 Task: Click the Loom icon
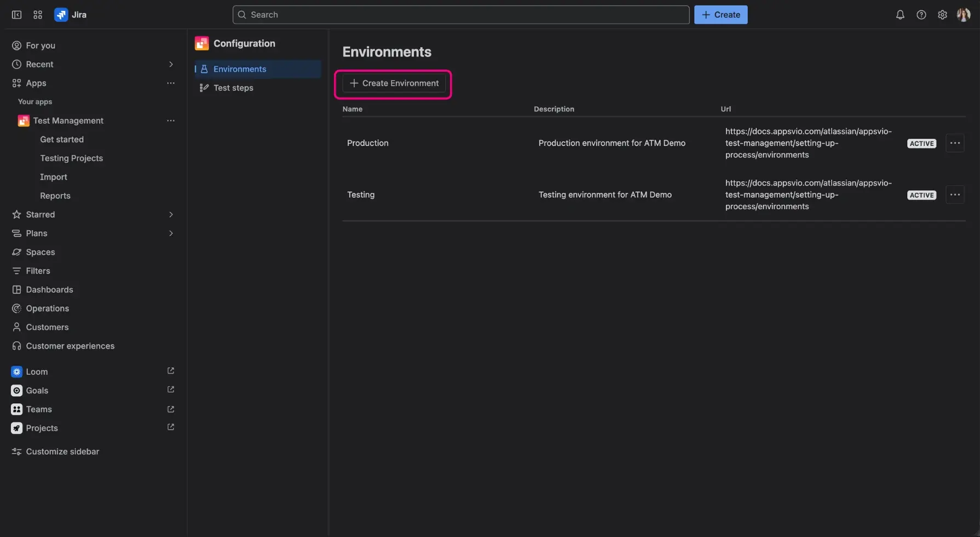[x=16, y=372]
